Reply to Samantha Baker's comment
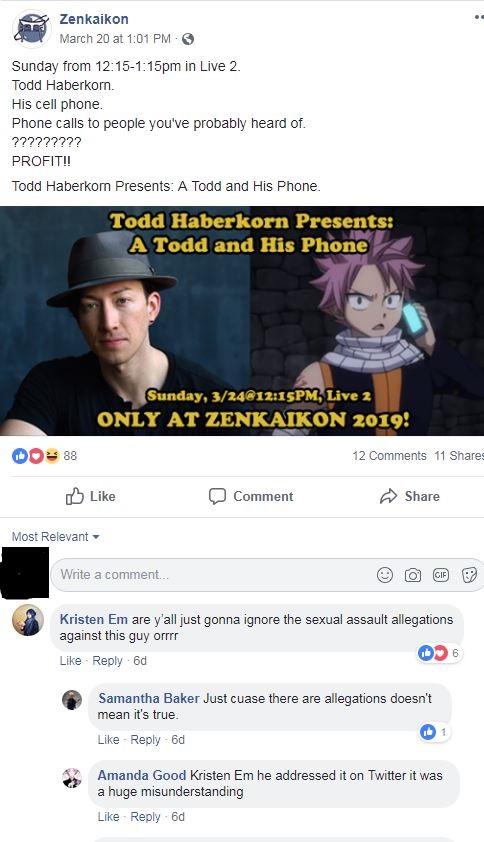Screen dimensions: 484x842 click(146, 739)
